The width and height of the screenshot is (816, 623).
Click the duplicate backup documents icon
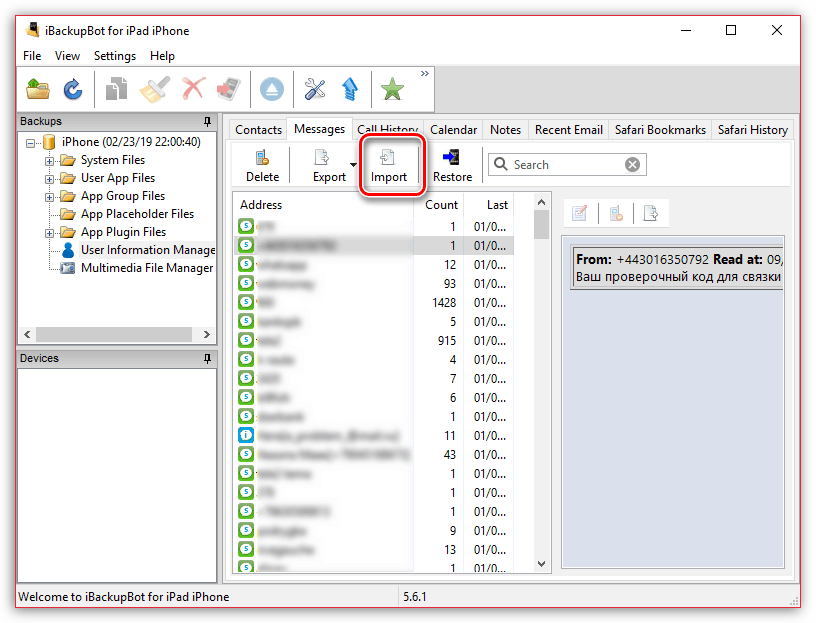coord(117,89)
